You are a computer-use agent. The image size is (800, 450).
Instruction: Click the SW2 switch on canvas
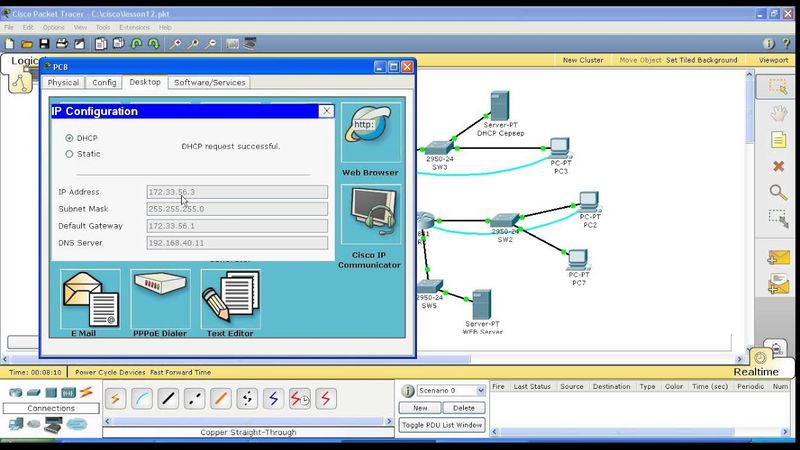point(505,221)
